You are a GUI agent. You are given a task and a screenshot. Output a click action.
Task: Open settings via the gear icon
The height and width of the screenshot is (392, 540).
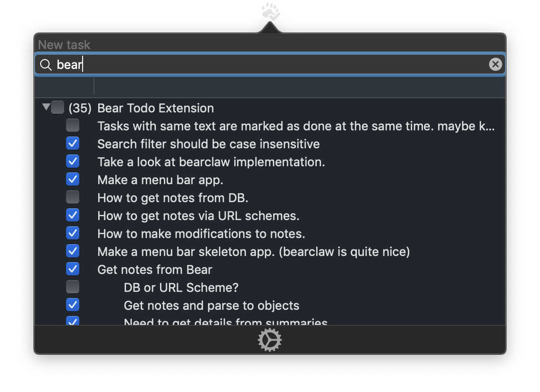pyautogui.click(x=270, y=340)
